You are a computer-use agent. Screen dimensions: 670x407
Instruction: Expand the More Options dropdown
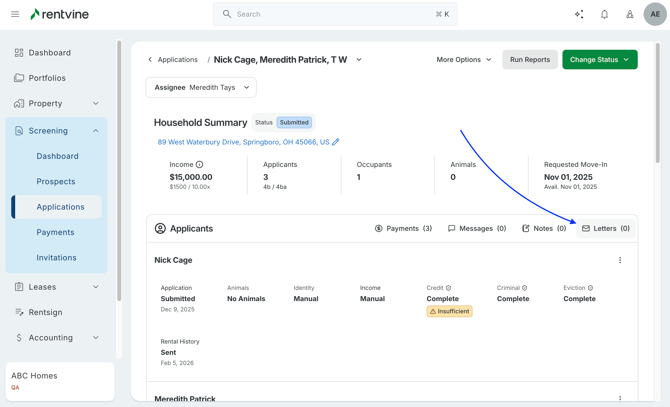(464, 60)
